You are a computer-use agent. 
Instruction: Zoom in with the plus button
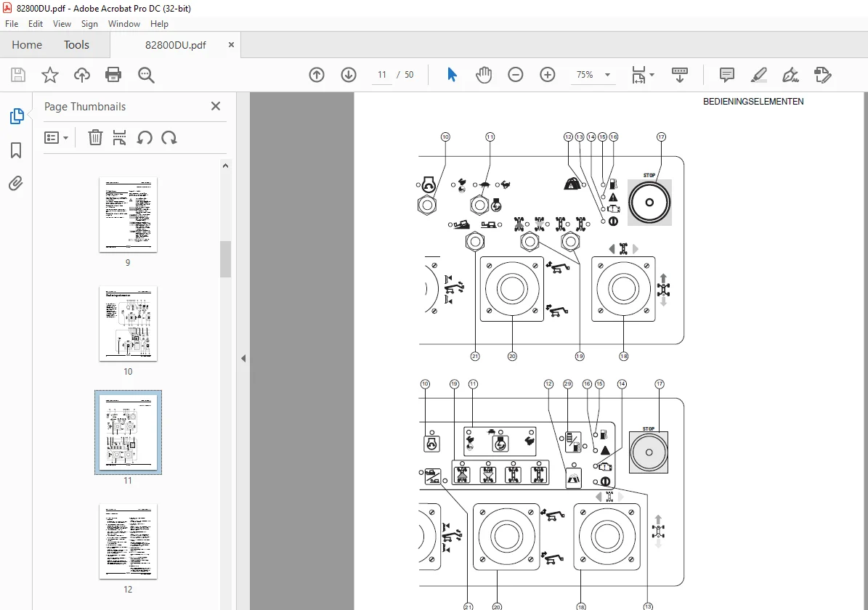click(548, 75)
